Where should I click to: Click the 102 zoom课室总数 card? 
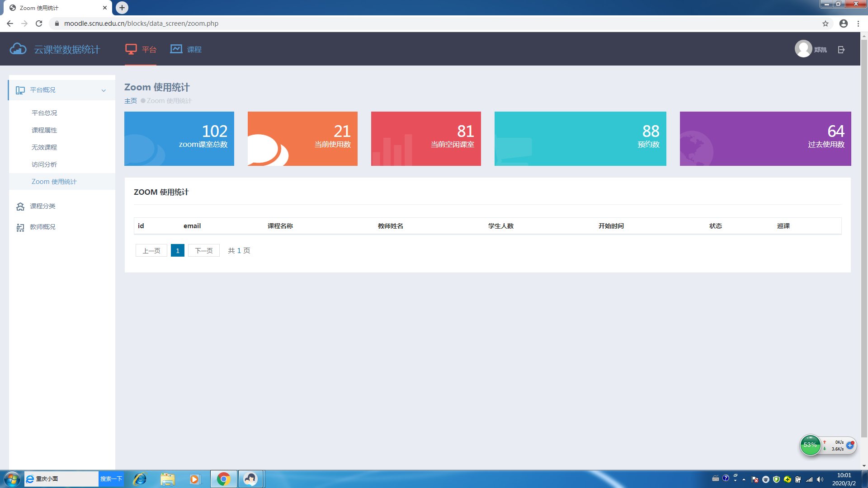(x=179, y=139)
